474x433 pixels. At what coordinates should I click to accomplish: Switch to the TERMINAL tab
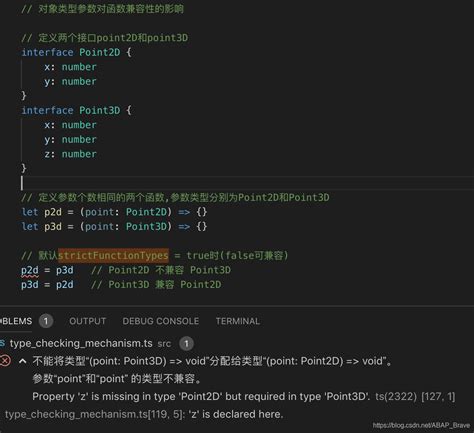[x=238, y=321]
